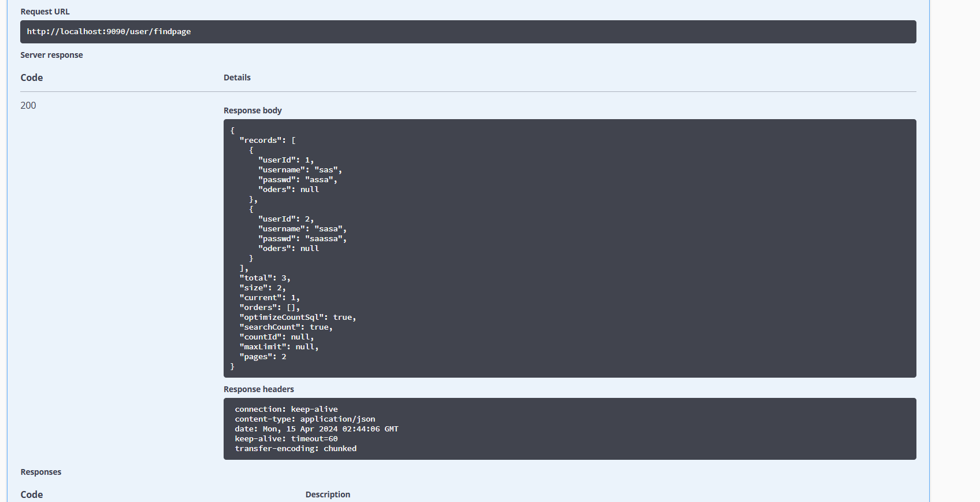The width and height of the screenshot is (980, 502).
Task: Click the 'Response body' label
Action: click(x=253, y=110)
